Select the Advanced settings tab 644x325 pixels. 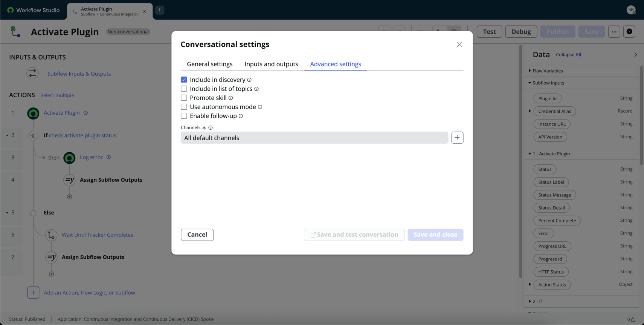click(336, 64)
